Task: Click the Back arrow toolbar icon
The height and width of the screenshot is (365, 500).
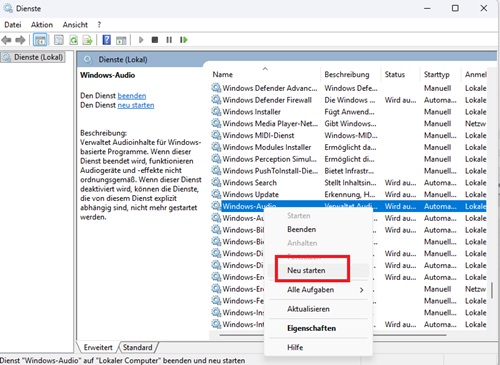Action: 6,40
